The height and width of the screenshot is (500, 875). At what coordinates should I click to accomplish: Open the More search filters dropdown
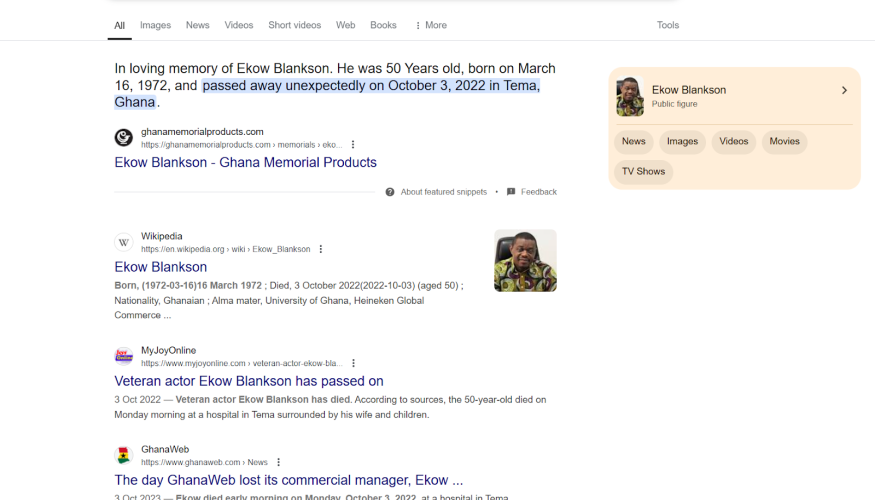tap(431, 25)
